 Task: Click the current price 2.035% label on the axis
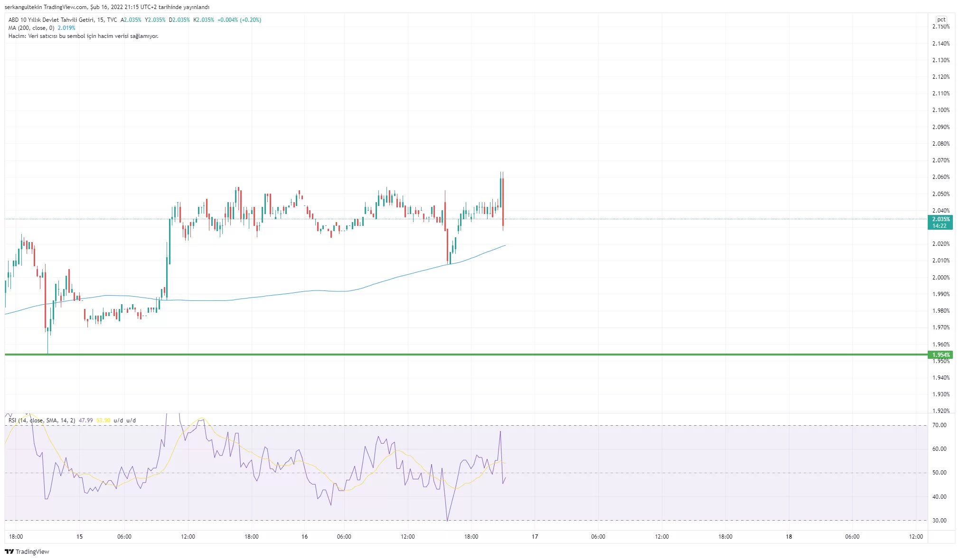tap(941, 219)
